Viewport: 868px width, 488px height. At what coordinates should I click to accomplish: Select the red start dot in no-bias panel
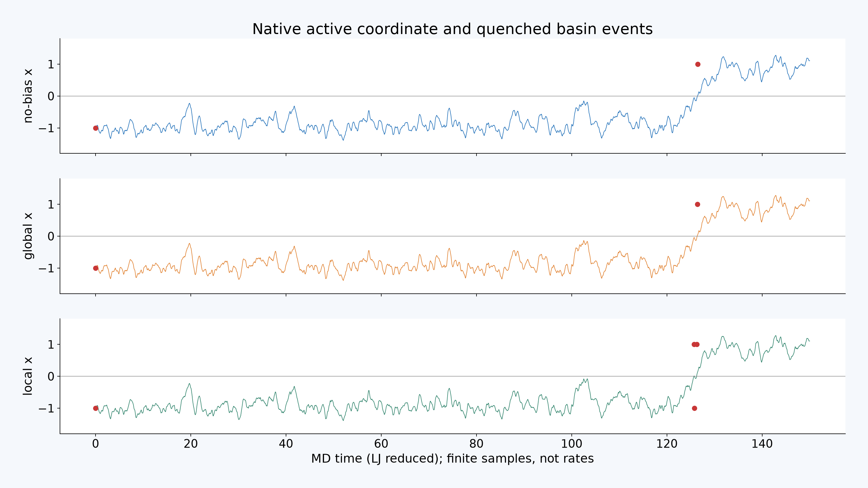click(96, 128)
